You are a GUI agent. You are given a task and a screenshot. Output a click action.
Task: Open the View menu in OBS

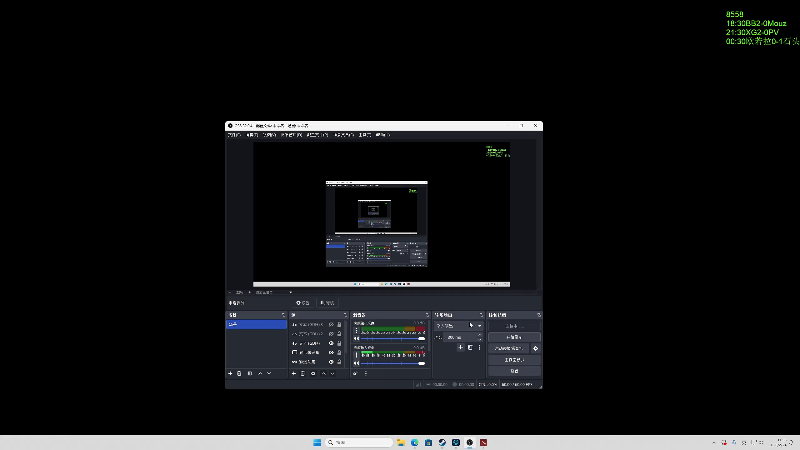(x=269, y=135)
